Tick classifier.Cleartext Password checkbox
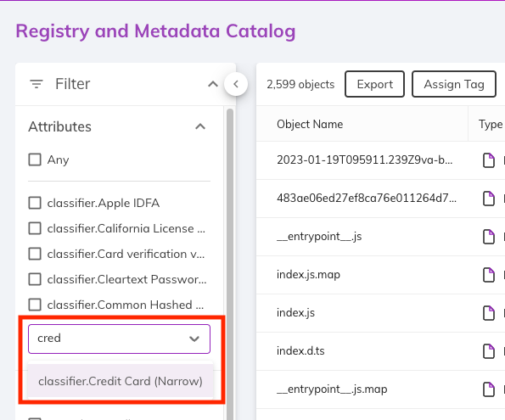Image resolution: width=505 pixels, height=420 pixels. (x=35, y=279)
